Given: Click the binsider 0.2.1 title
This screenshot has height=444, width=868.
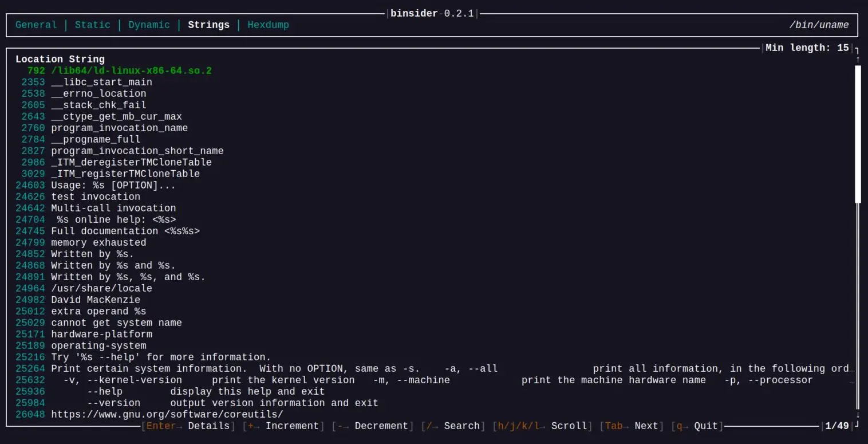Looking at the screenshot, I should click(x=432, y=14).
